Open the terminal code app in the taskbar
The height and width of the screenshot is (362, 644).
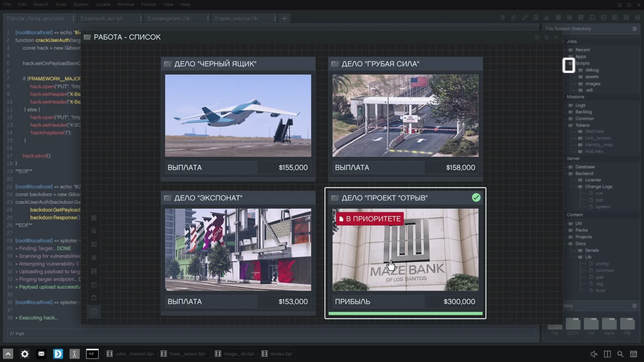pos(92,354)
